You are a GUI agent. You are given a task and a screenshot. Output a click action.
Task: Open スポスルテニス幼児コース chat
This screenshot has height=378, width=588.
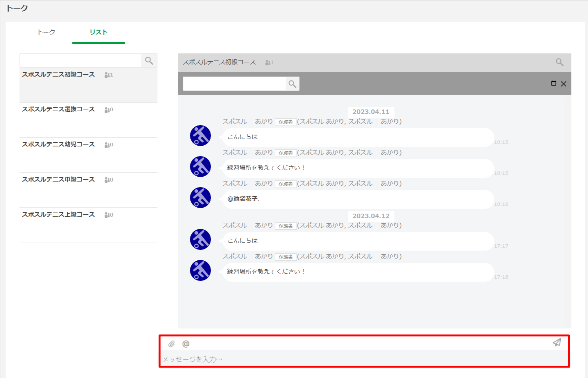tap(89, 155)
